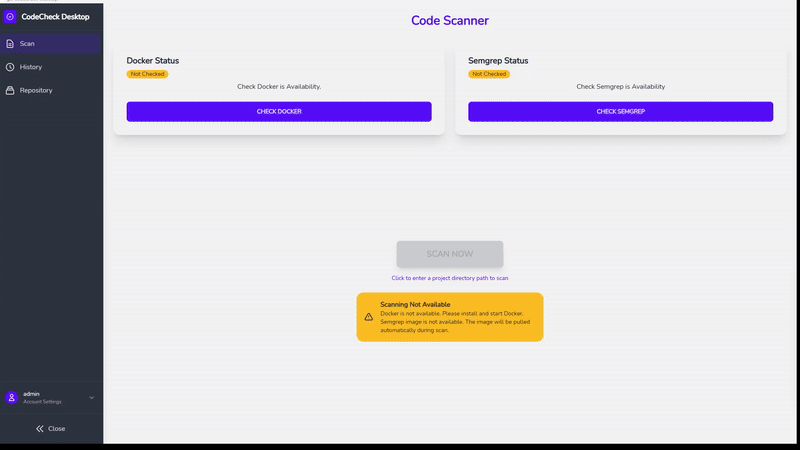Image resolution: width=800 pixels, height=450 pixels.
Task: Click the Code Scanner page title
Action: coord(449,20)
